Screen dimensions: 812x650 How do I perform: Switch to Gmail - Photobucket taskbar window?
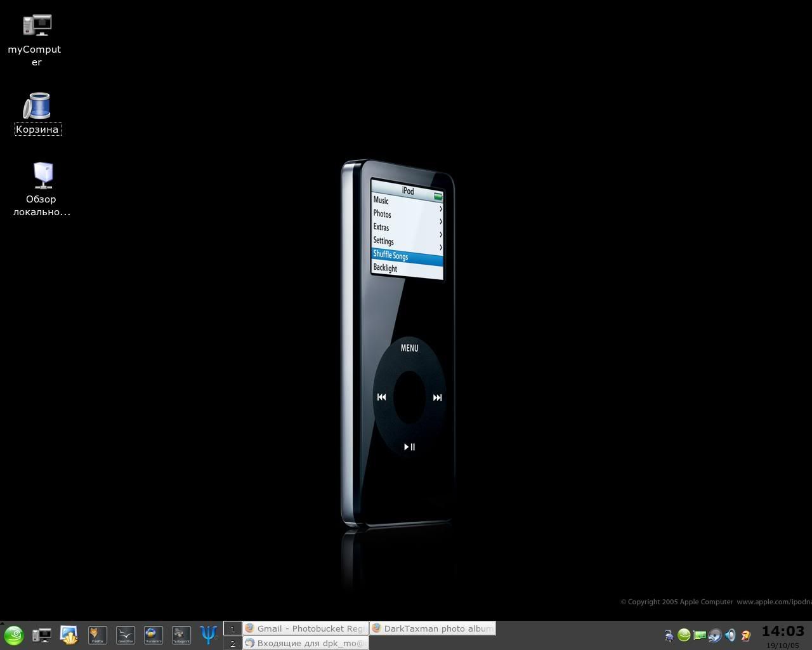coord(305,628)
